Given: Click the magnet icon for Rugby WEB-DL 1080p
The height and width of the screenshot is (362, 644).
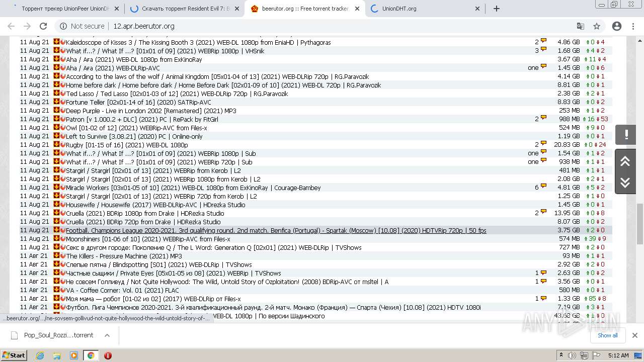Looking at the screenshot, I should pos(63,145).
